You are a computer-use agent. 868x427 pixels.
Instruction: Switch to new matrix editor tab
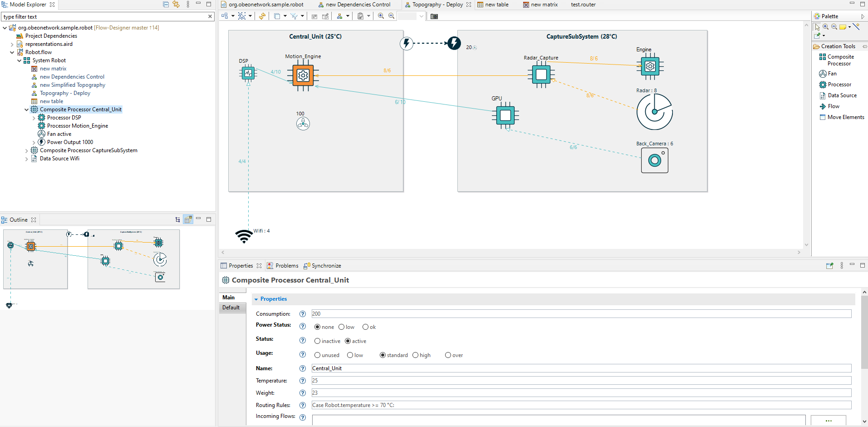(x=540, y=5)
